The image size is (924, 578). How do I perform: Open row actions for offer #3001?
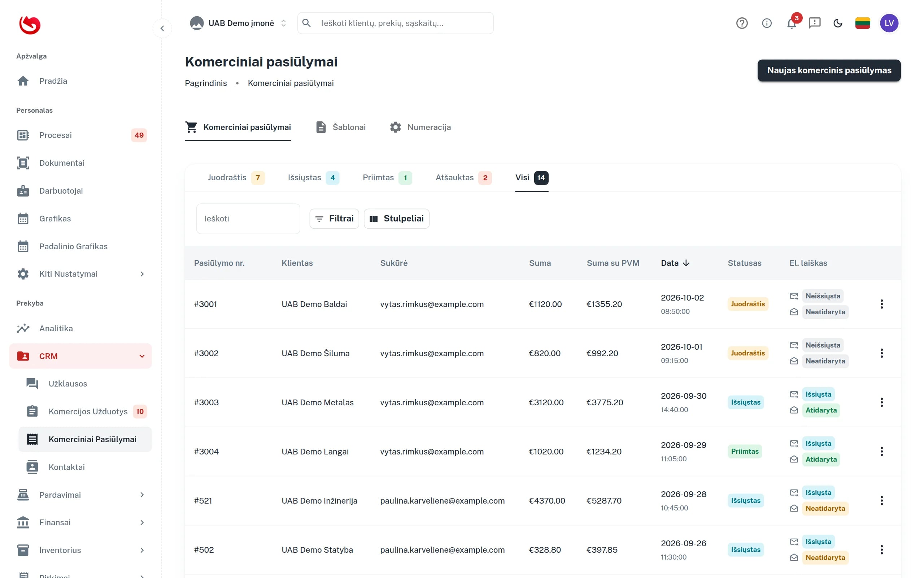[x=881, y=304]
